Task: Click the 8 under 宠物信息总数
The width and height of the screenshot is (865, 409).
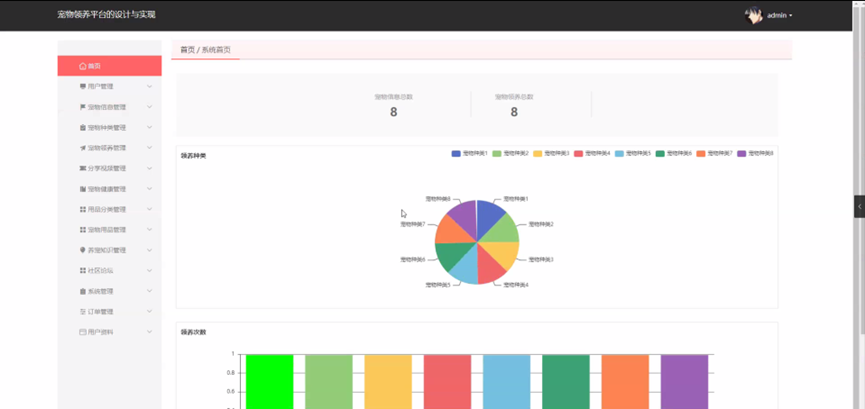Action: (393, 112)
